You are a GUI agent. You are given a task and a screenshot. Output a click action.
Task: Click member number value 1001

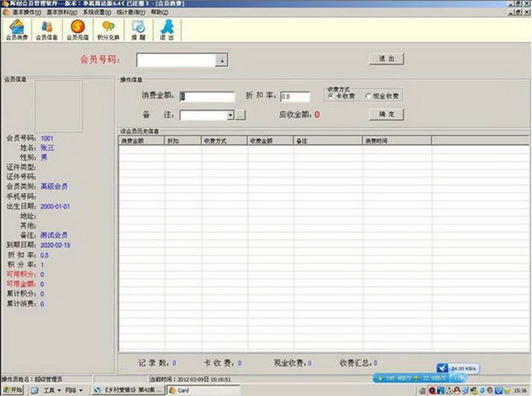tap(47, 138)
